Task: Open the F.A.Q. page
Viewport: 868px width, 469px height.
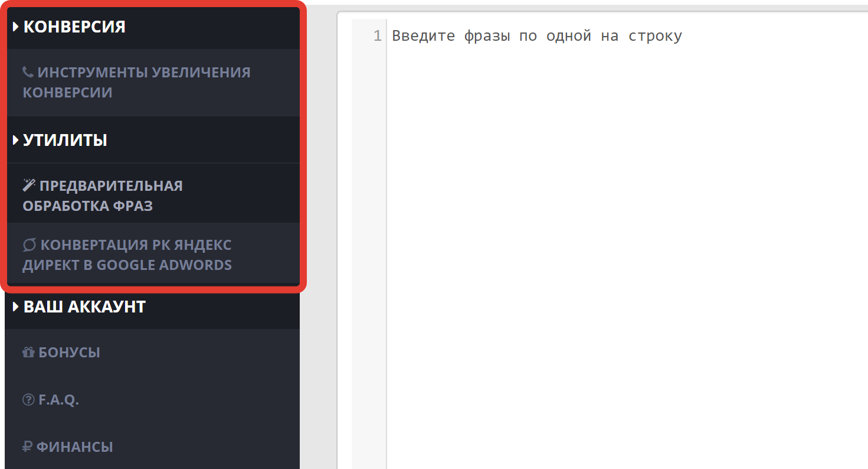Action: [x=58, y=400]
